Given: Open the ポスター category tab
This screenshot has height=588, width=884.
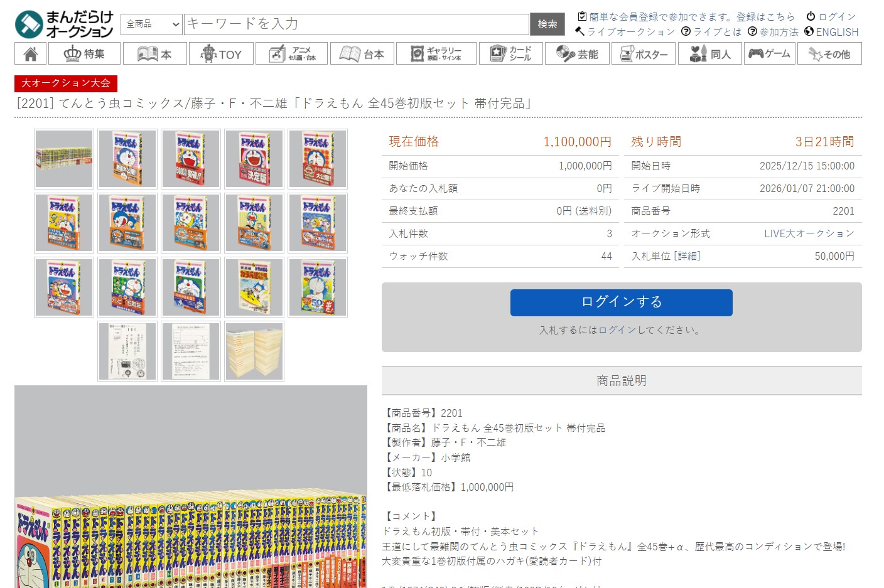Looking at the screenshot, I should click(643, 54).
